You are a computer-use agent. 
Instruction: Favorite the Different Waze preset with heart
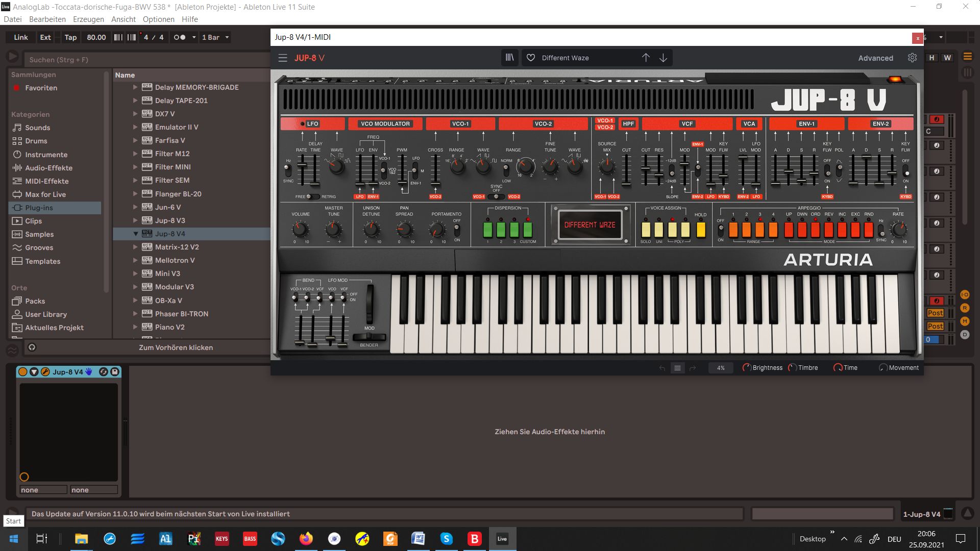point(531,58)
